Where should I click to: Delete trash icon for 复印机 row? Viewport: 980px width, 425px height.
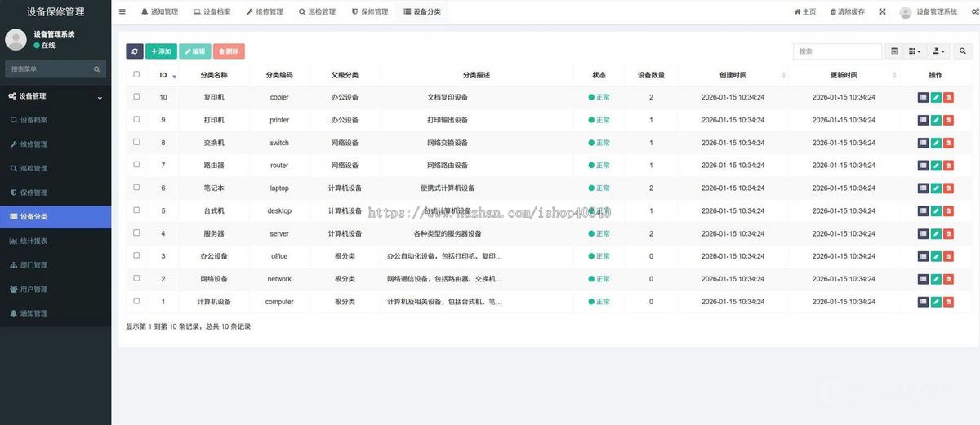pyautogui.click(x=948, y=97)
